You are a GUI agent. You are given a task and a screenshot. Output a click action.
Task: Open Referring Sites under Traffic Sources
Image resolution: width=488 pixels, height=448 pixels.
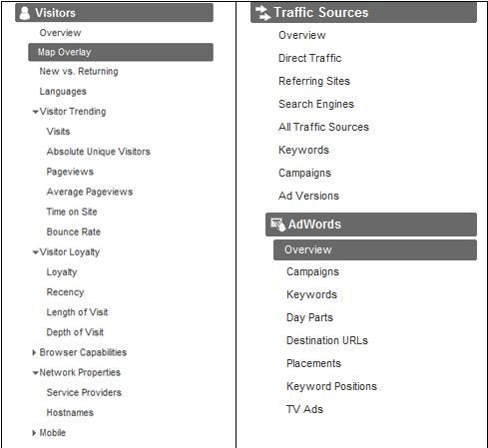314,81
